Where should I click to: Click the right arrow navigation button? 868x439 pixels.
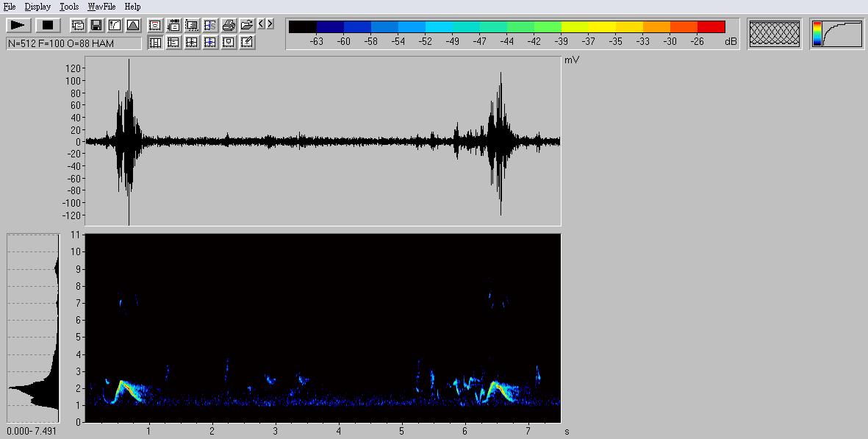[270, 24]
